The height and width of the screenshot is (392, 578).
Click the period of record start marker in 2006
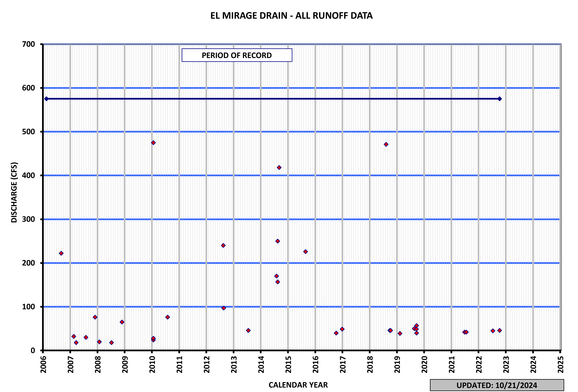point(46,99)
